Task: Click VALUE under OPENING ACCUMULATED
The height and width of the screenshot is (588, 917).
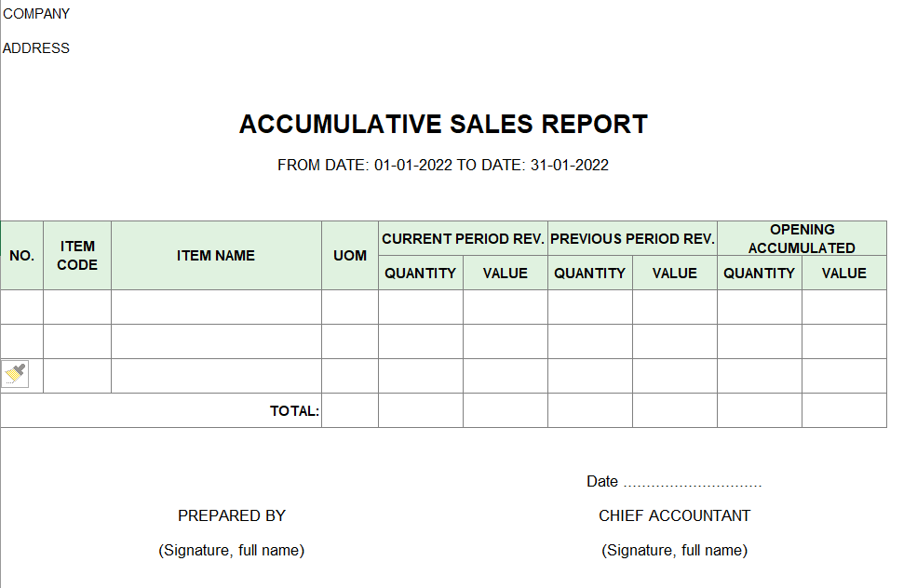Action: (x=843, y=273)
